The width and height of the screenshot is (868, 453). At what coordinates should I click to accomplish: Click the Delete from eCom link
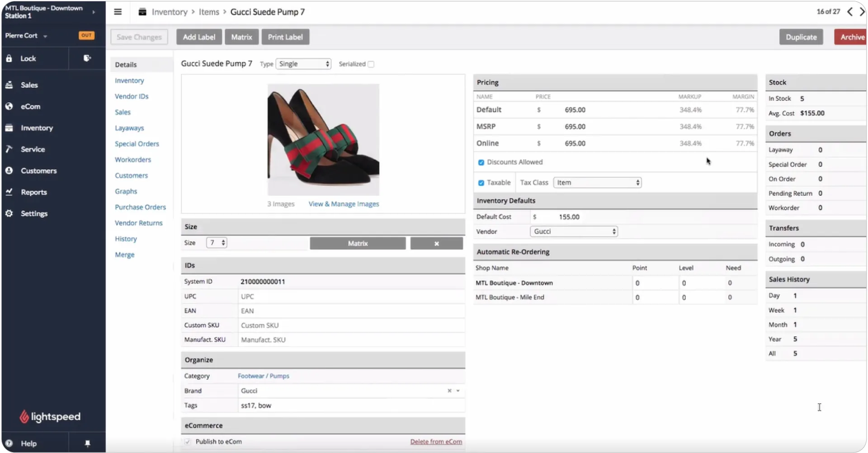pyautogui.click(x=436, y=442)
